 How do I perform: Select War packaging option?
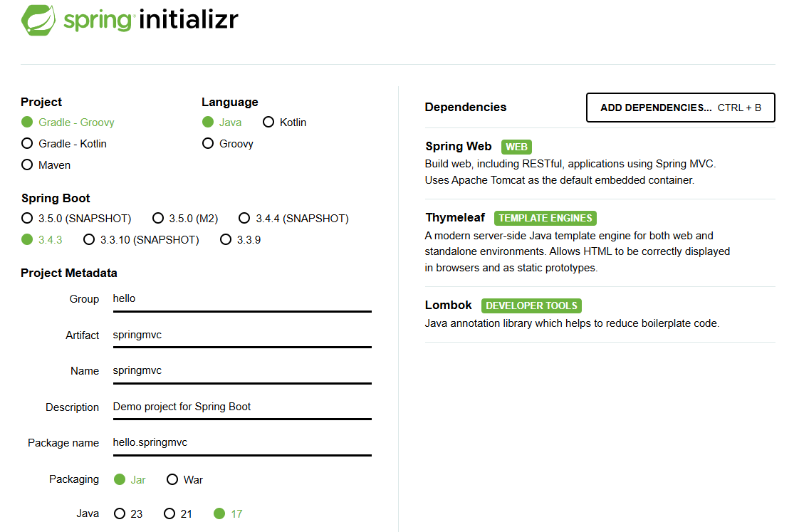[x=184, y=480]
